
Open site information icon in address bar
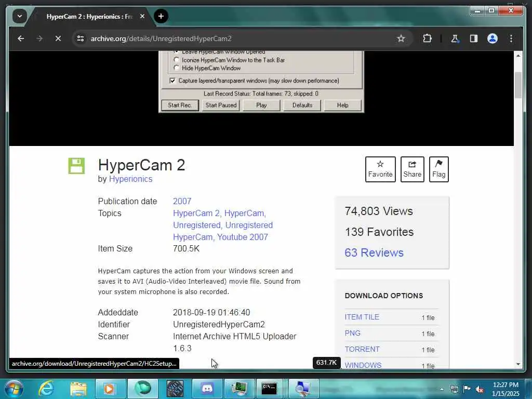tap(81, 38)
